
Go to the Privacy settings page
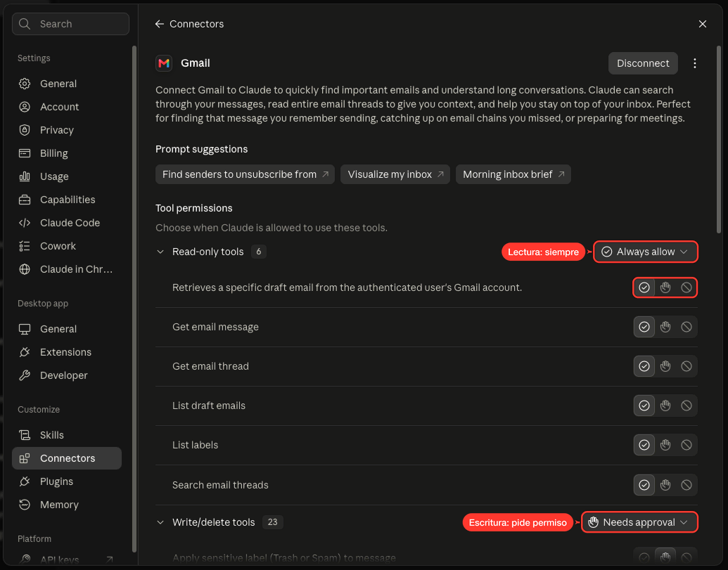[x=67, y=130]
